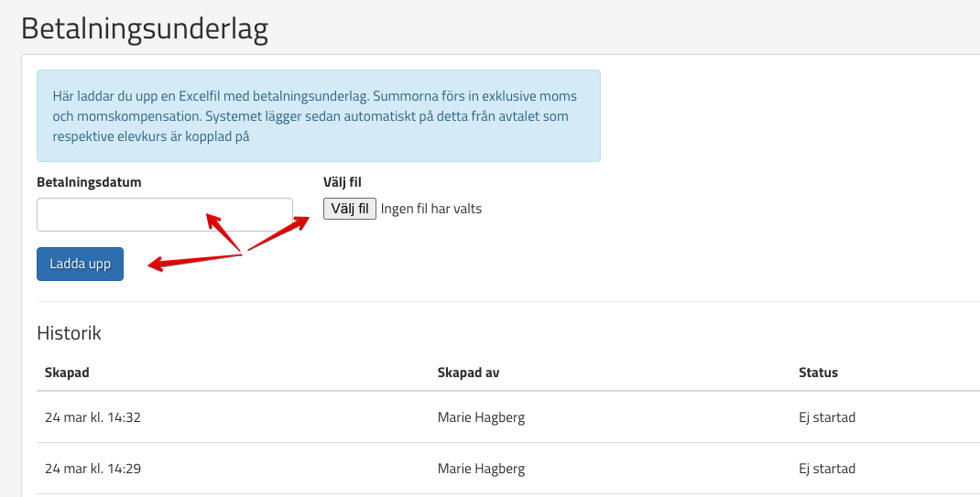Click the bold Välj fil label above the file button
The height and width of the screenshot is (497, 980).
coord(343,181)
